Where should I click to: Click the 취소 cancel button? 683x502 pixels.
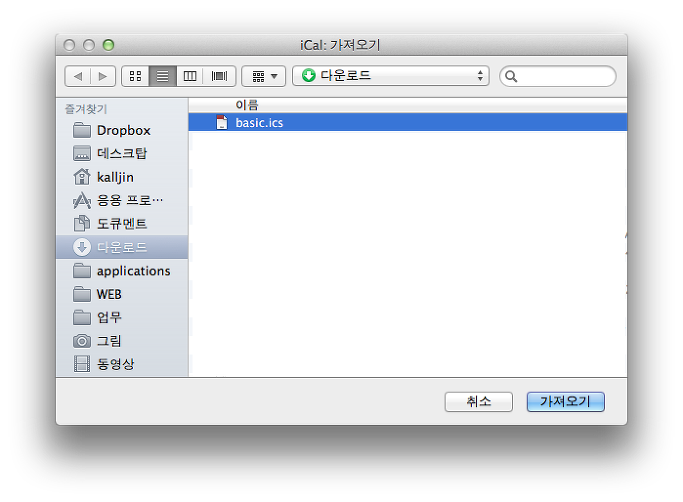point(478,401)
